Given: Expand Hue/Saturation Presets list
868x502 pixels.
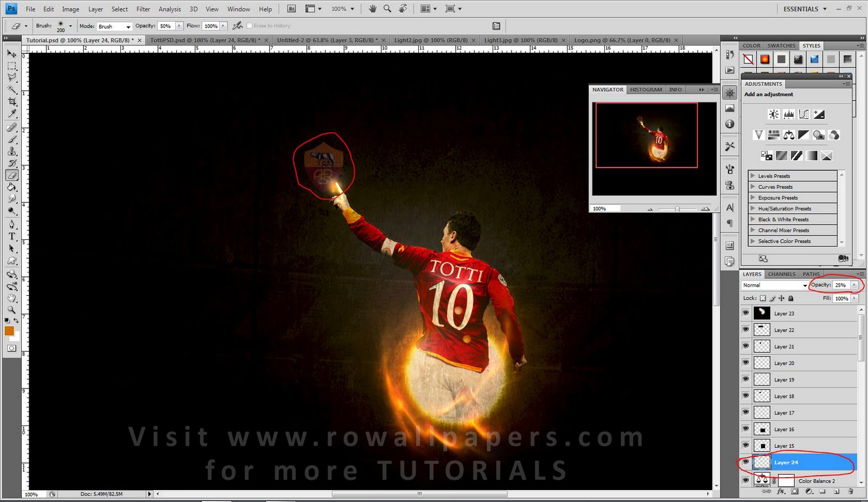Looking at the screenshot, I should (x=752, y=208).
